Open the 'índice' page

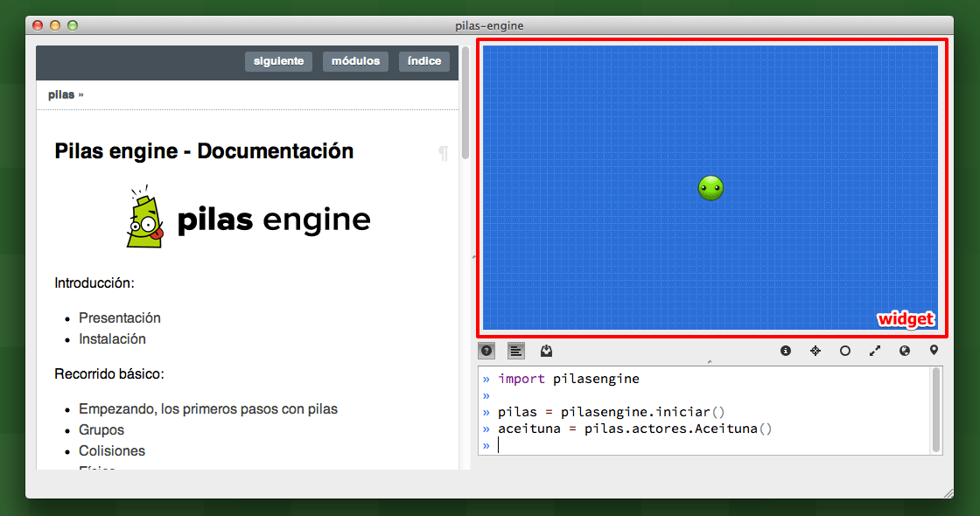coord(424,61)
